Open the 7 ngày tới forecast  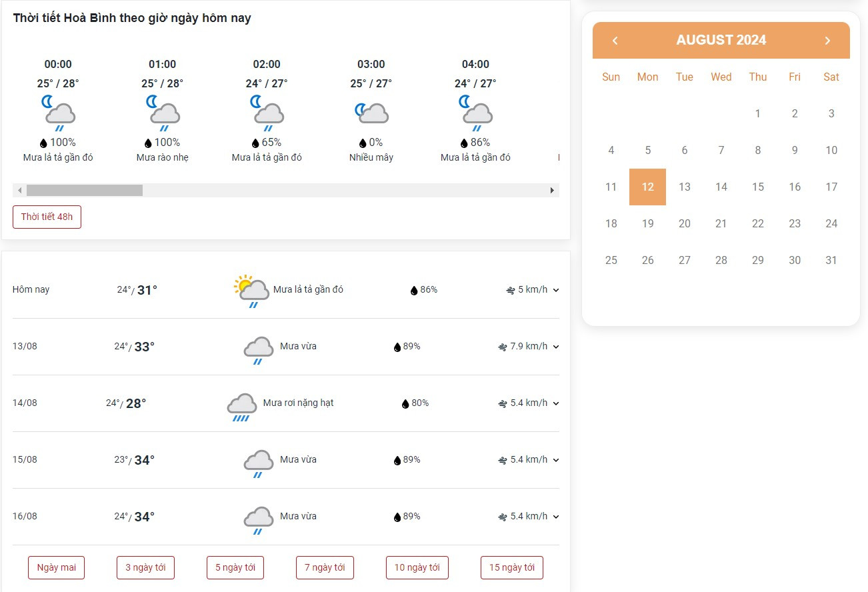(325, 567)
